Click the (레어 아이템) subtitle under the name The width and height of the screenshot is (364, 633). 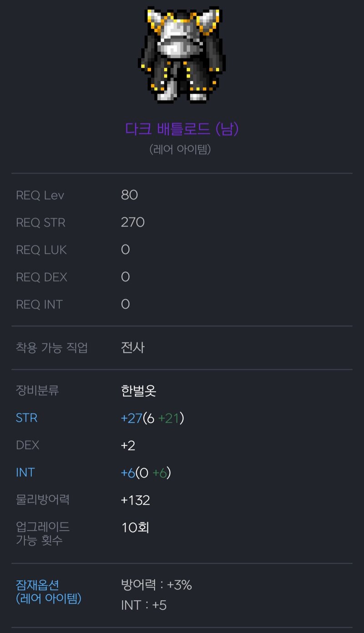point(180,149)
